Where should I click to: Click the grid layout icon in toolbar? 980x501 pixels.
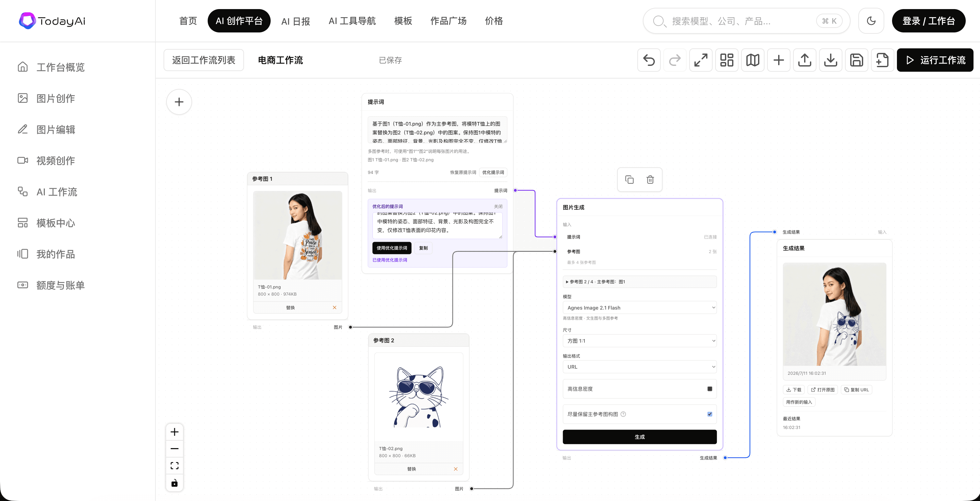[x=727, y=60]
